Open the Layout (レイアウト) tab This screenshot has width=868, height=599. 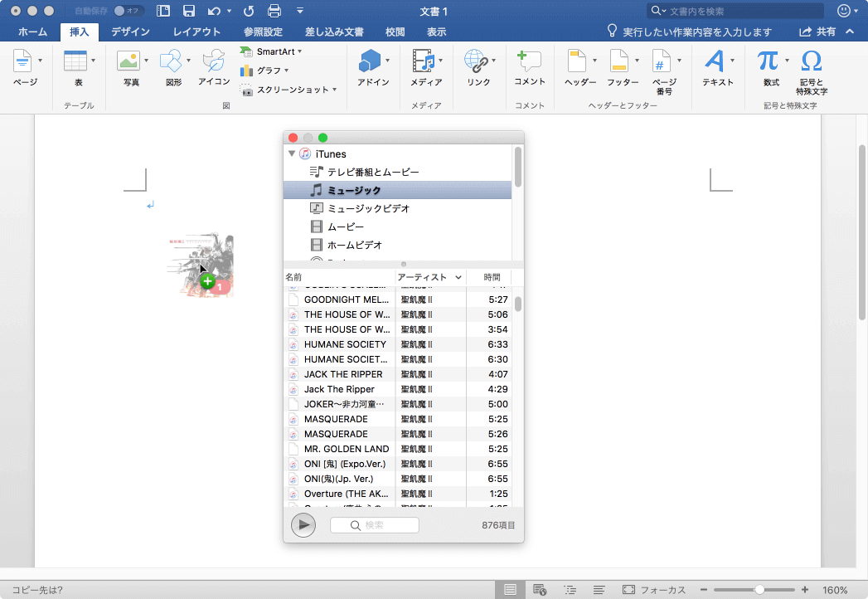196,32
